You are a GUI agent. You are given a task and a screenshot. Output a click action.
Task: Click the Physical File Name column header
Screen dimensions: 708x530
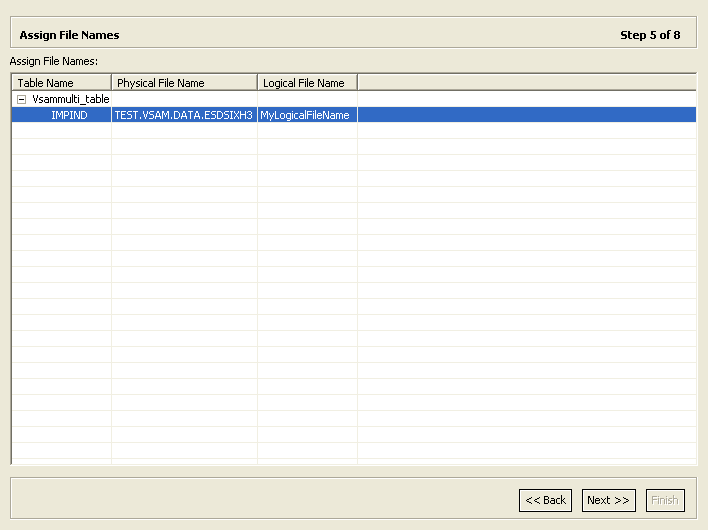coord(184,83)
